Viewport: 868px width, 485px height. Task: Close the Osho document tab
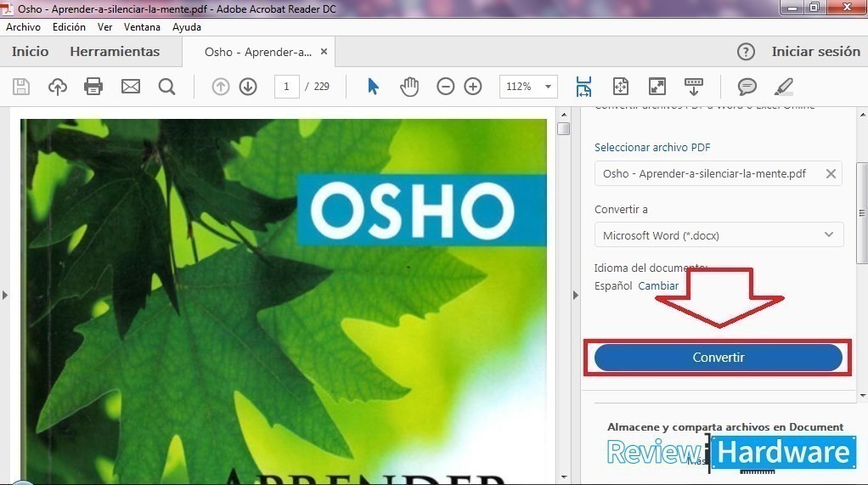324,52
